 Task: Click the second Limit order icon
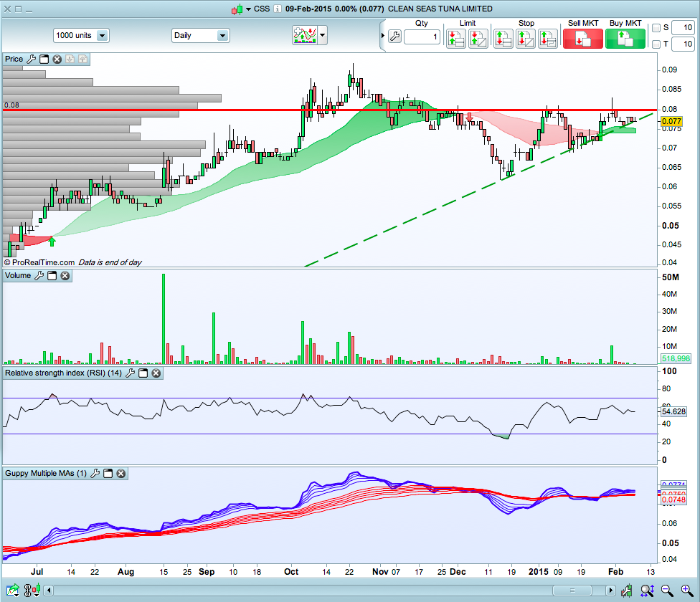pyautogui.click(x=478, y=39)
